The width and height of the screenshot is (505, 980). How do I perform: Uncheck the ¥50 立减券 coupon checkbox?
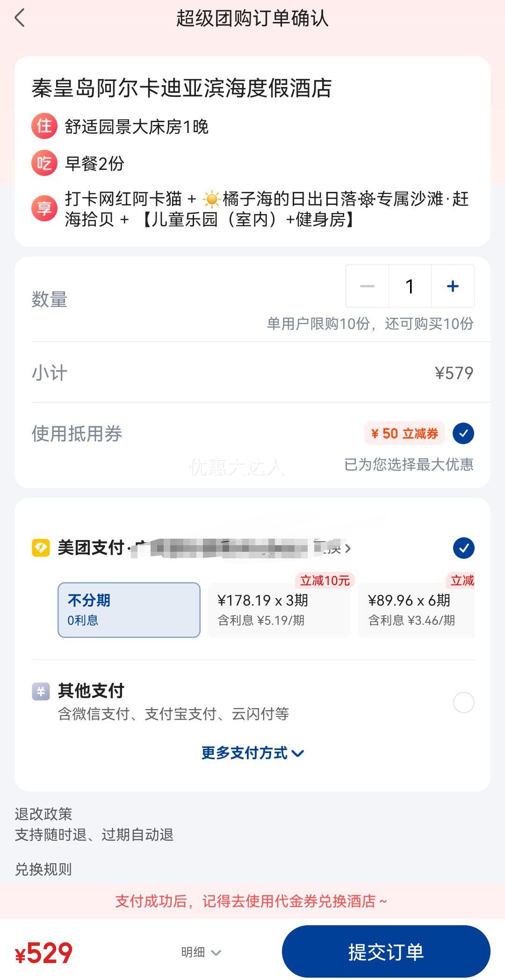tap(463, 433)
